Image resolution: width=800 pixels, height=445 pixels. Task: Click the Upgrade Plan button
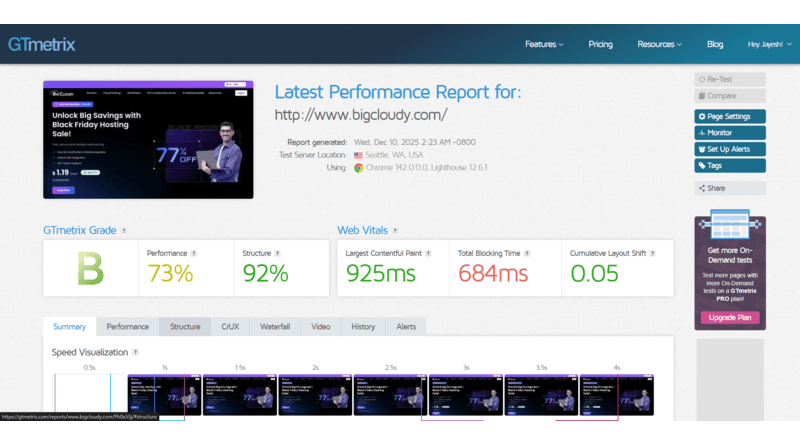pos(730,318)
